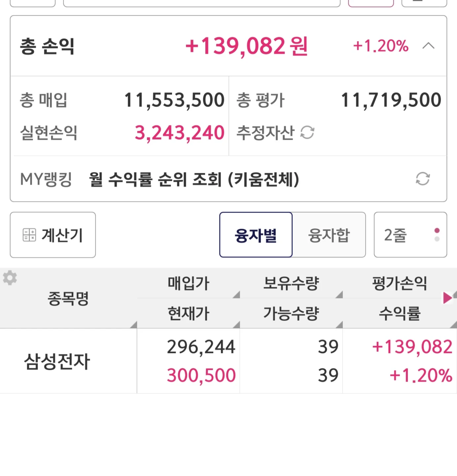Open table settings gear icon
This screenshot has height=476, width=457.
click(10, 278)
